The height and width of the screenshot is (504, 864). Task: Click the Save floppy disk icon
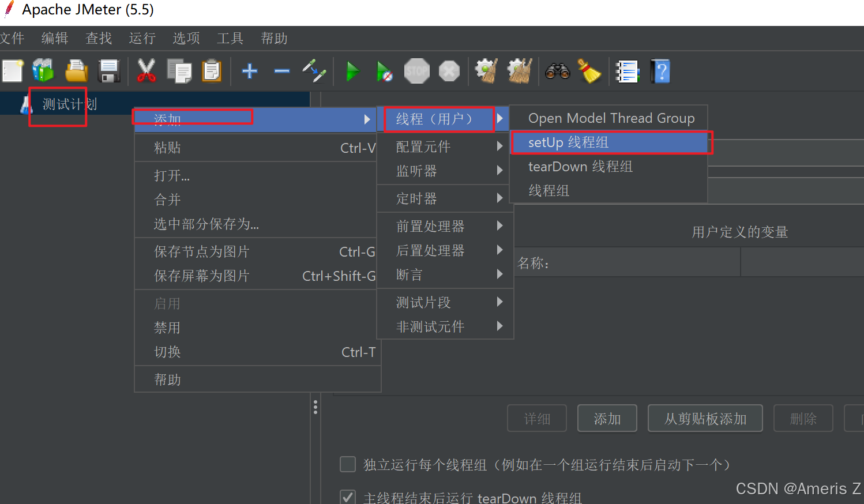coord(109,72)
